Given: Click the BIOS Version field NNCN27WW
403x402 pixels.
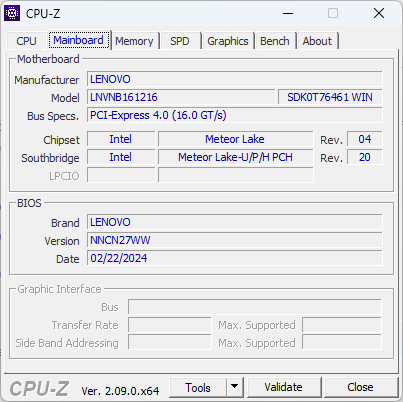Looking at the screenshot, I should tap(235, 240).
